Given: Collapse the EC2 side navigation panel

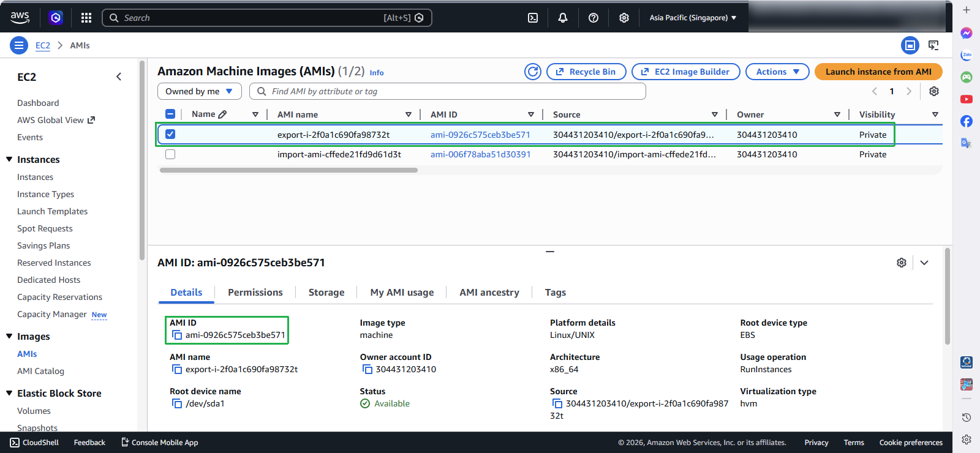Looking at the screenshot, I should click(119, 77).
